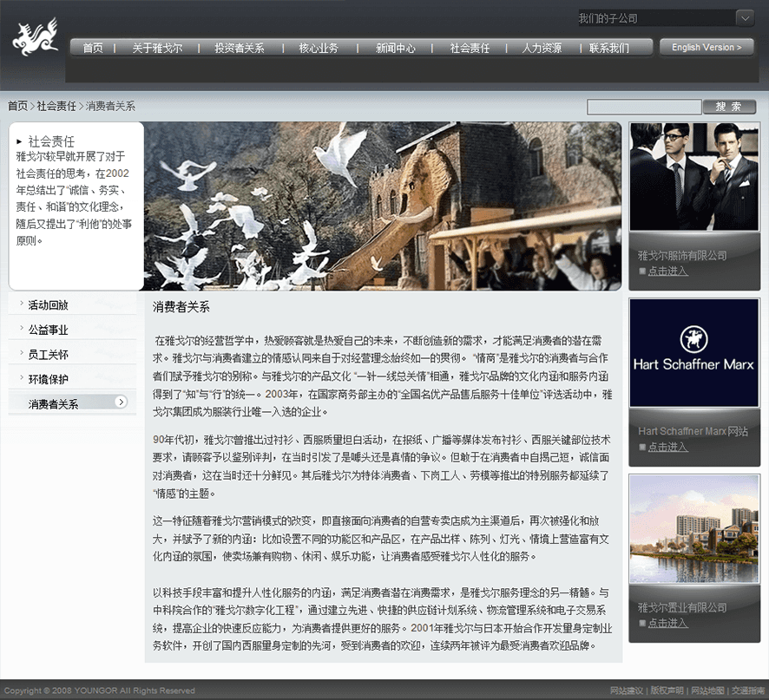Switch to English Version
769x700 pixels.
point(706,48)
